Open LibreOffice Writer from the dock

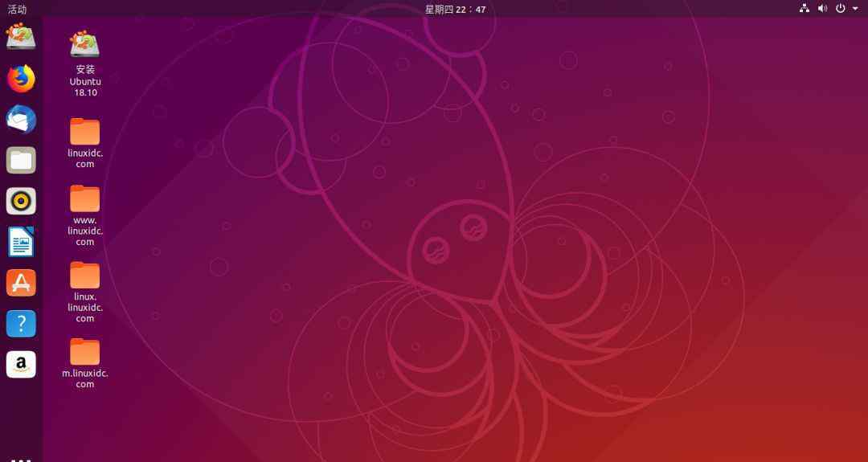[x=21, y=242]
